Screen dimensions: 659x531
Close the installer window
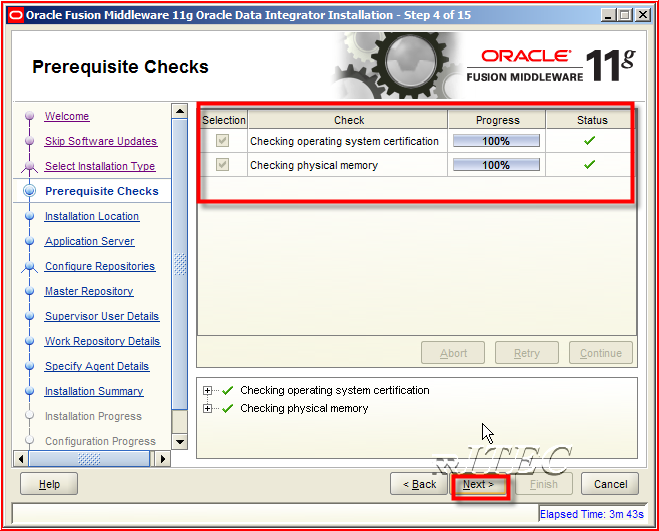pos(643,16)
